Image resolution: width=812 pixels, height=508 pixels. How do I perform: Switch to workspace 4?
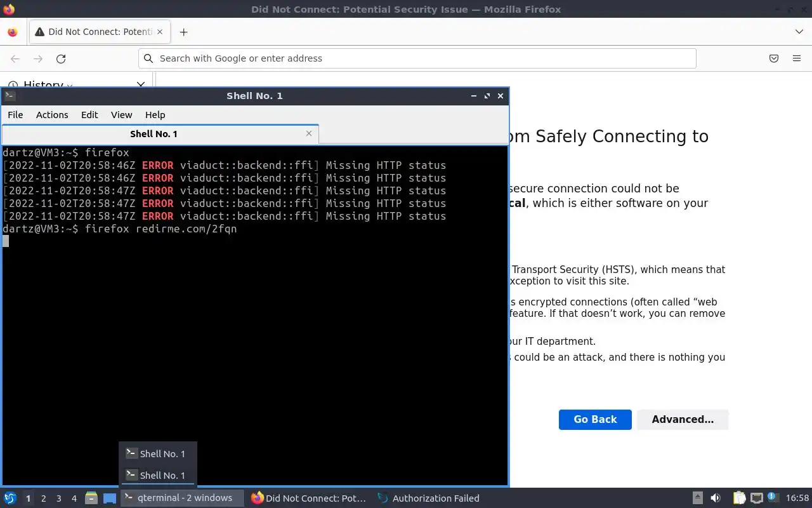point(74,498)
